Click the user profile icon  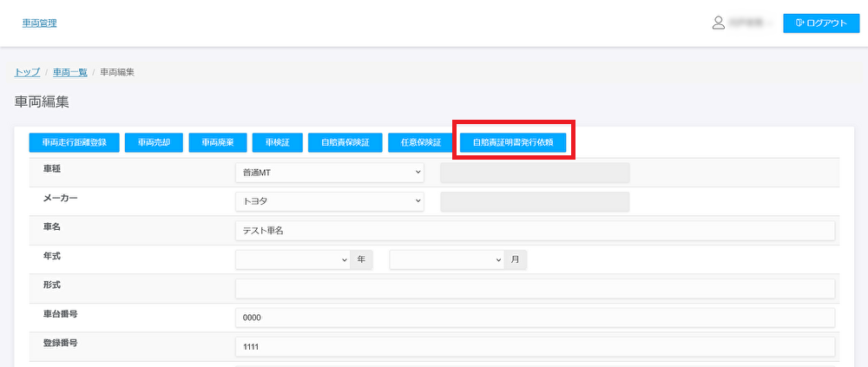tap(718, 23)
